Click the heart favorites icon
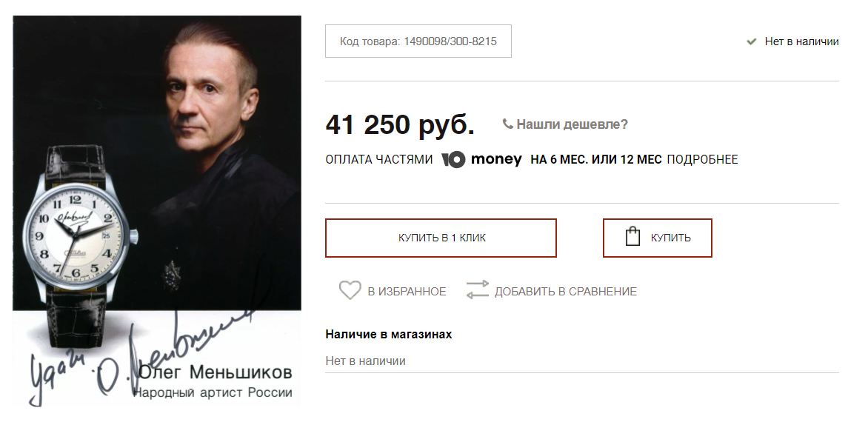 (x=350, y=290)
